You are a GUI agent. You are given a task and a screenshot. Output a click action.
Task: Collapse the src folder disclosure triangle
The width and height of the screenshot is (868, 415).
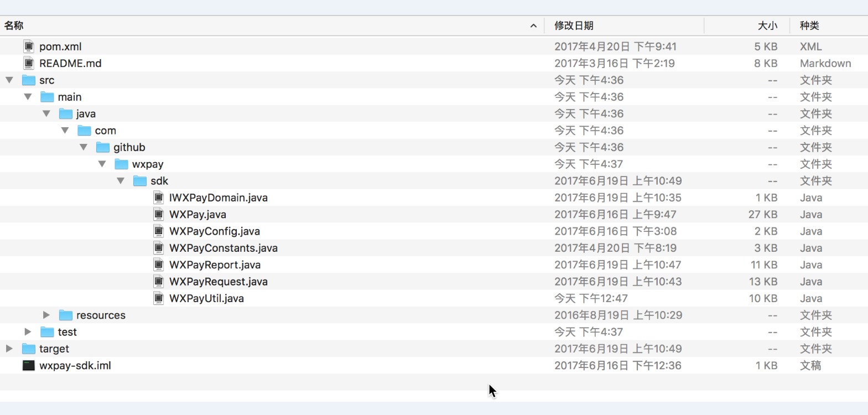(9, 80)
